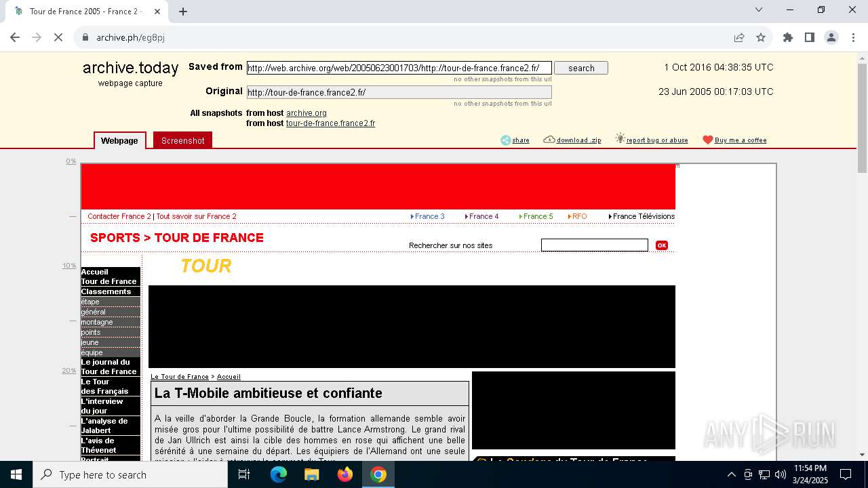
Task: Open the archive.org host link
Action: click(307, 113)
